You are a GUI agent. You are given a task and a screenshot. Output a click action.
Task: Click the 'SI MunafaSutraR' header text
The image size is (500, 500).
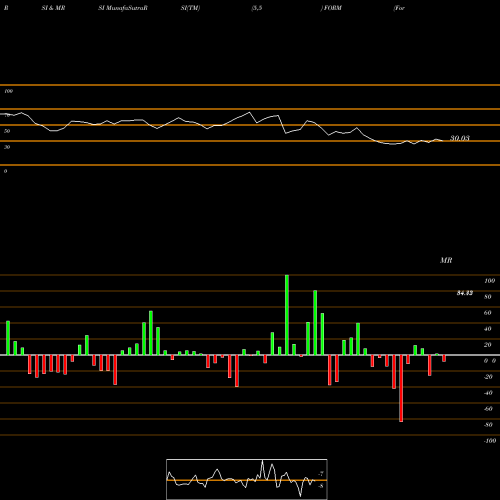coord(123,8)
